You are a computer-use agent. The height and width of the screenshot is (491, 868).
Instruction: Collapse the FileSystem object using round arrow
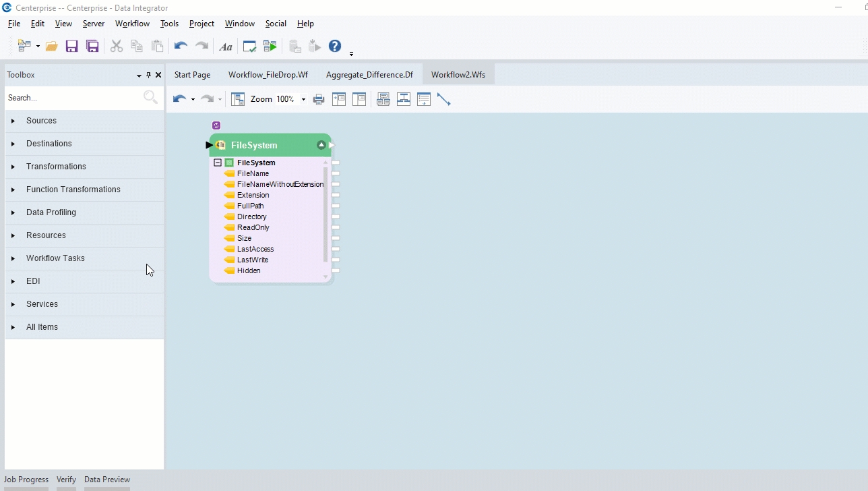pyautogui.click(x=321, y=145)
